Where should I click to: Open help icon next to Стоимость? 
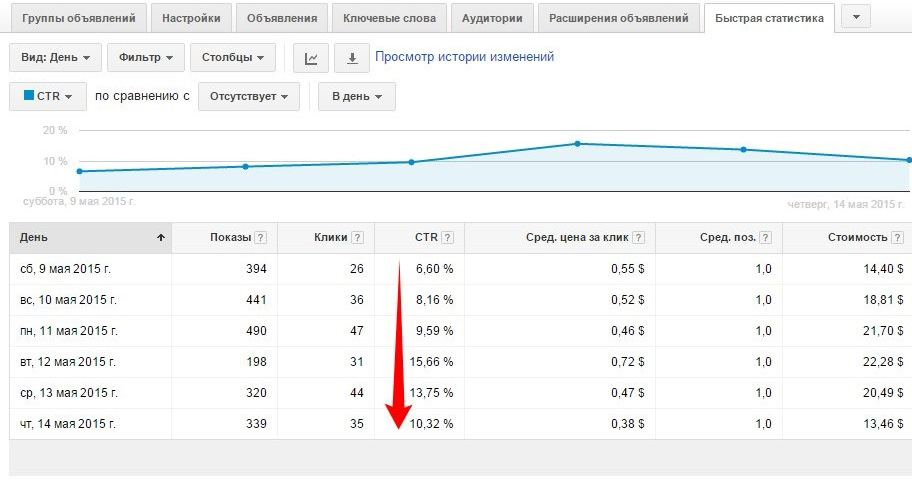coord(897,237)
